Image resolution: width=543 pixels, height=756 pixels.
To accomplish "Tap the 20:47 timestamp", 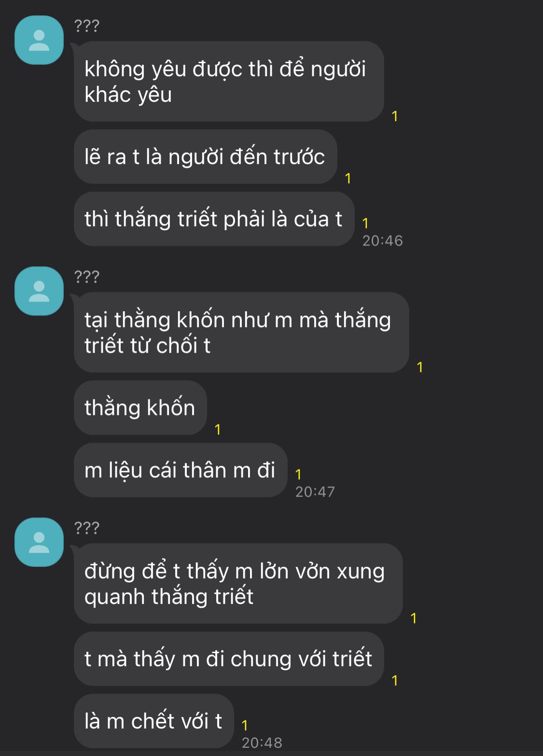I will pyautogui.click(x=315, y=492).
